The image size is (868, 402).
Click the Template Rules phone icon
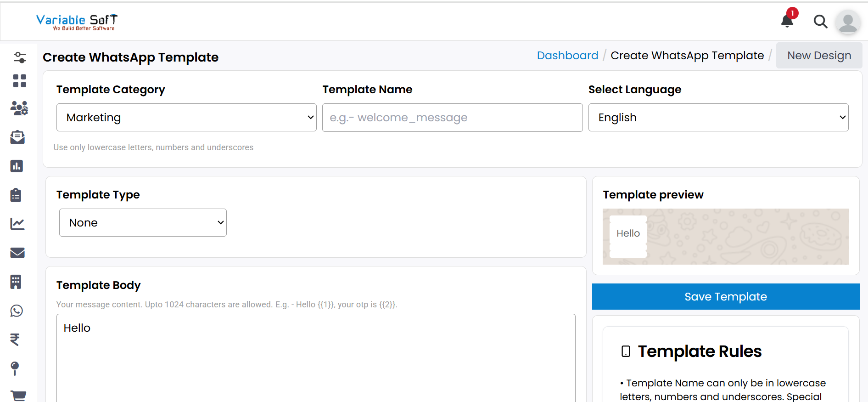click(x=626, y=351)
